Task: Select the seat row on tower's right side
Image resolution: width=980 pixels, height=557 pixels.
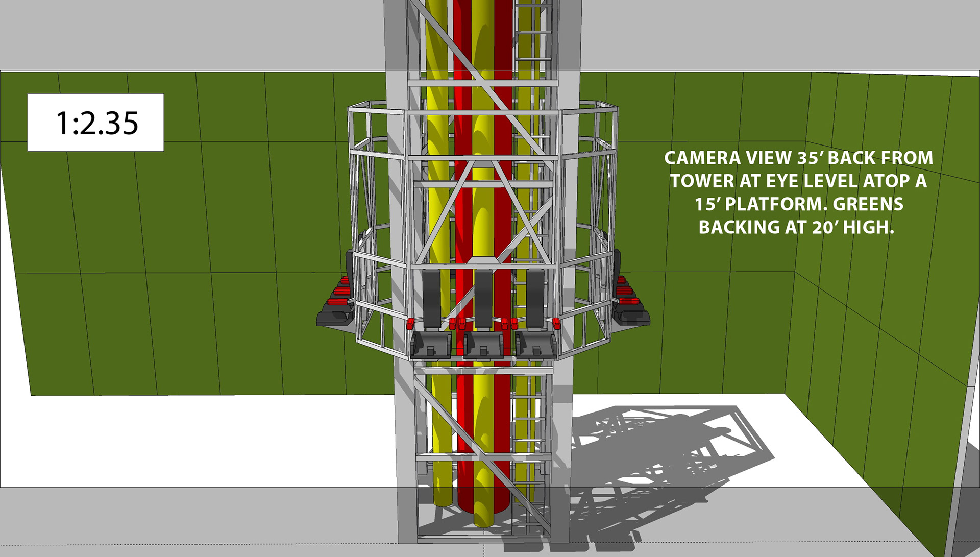Action: click(x=631, y=303)
